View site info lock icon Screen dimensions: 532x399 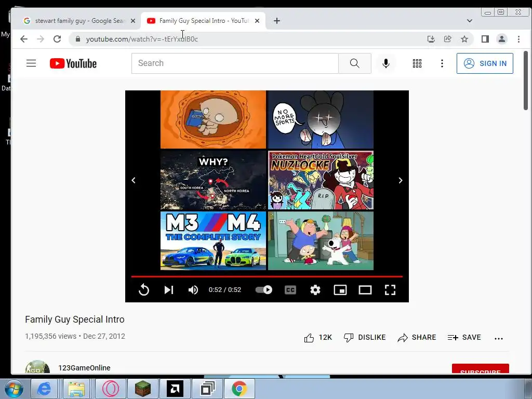(x=78, y=39)
